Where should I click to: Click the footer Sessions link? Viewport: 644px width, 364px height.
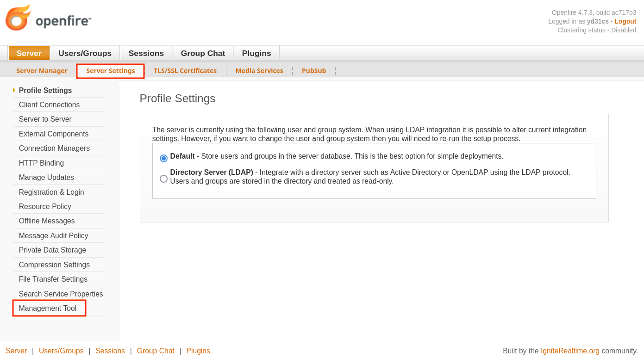coord(110,351)
